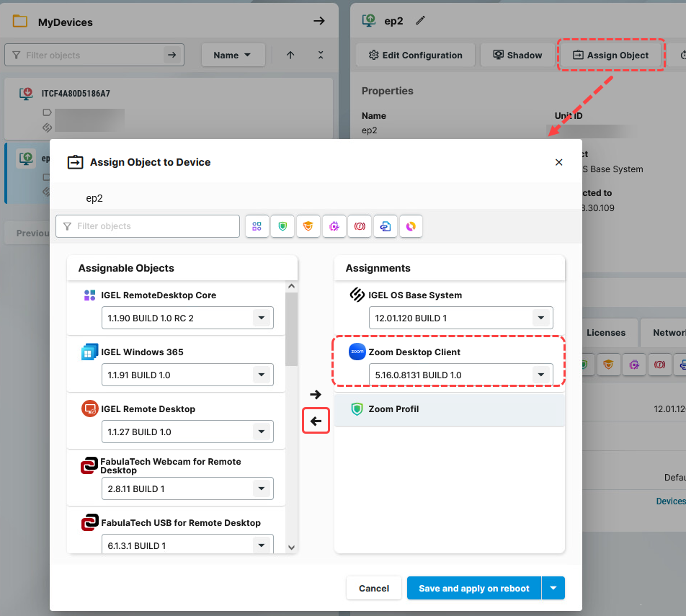Click the rightmost pie-shaped filter icon
Image resolution: width=686 pixels, height=616 pixels.
coord(411,226)
